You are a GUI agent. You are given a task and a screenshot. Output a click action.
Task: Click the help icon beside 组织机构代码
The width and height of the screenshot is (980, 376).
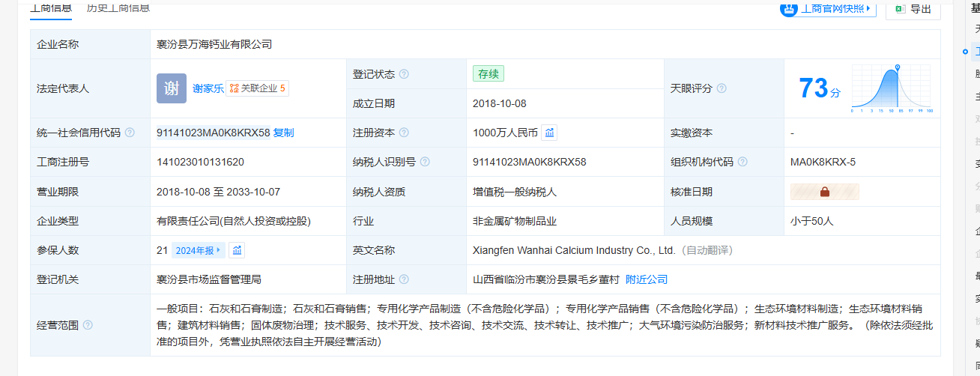pos(741,162)
